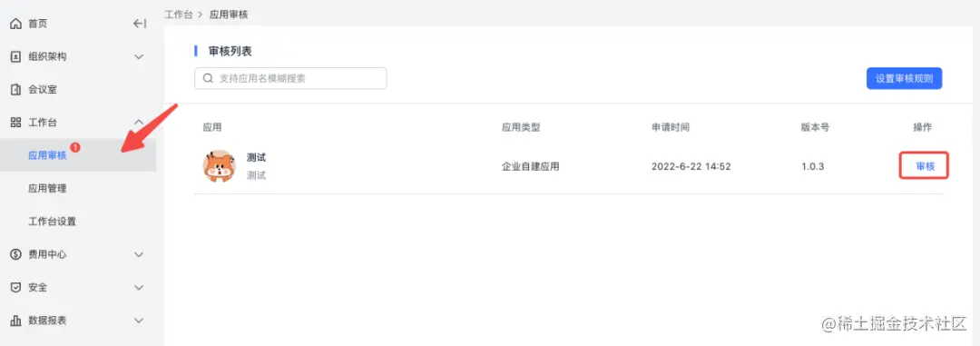Image resolution: width=980 pixels, height=346 pixels.
Task: Click the 工作台 sidebar label
Action: tap(43, 123)
